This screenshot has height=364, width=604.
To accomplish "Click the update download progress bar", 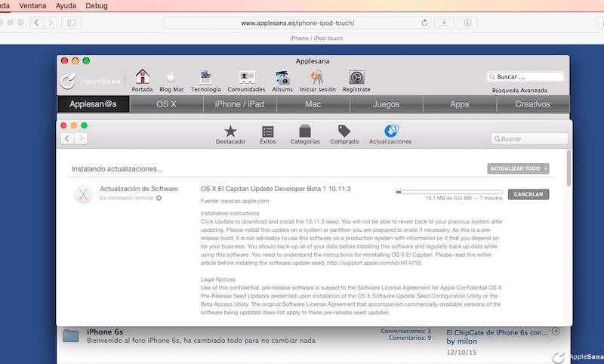I will pos(449,191).
